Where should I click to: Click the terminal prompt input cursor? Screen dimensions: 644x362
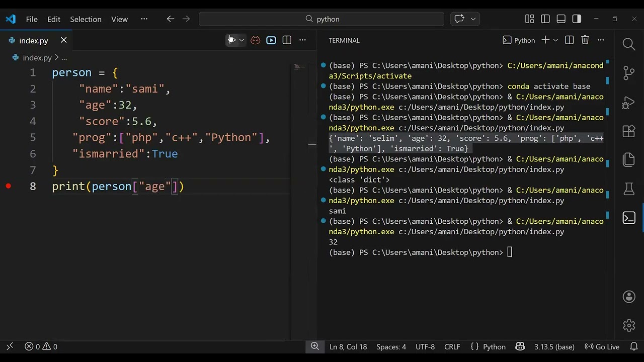(510, 252)
